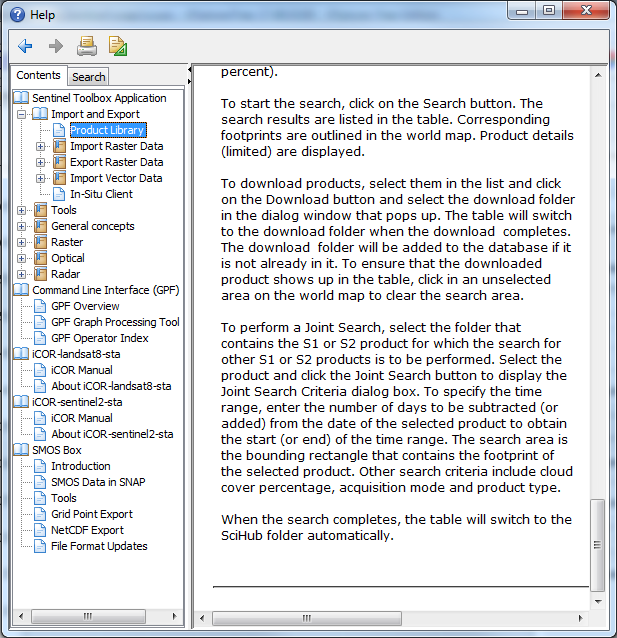Select Product Library in the tree
The image size is (617, 638).
(x=108, y=130)
